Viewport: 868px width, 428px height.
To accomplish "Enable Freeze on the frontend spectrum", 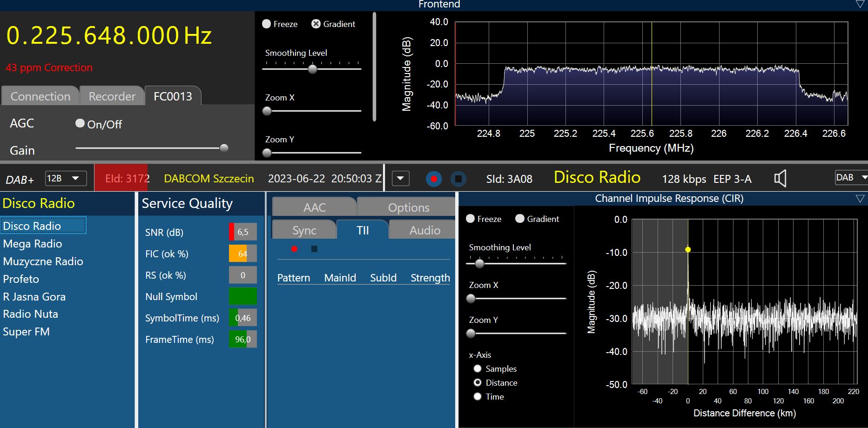I will [267, 24].
